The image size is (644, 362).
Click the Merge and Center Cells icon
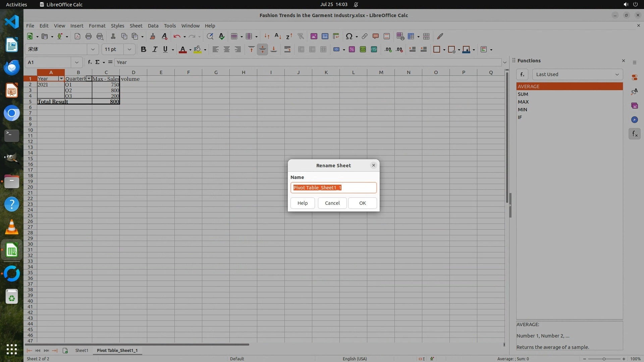click(301, 50)
